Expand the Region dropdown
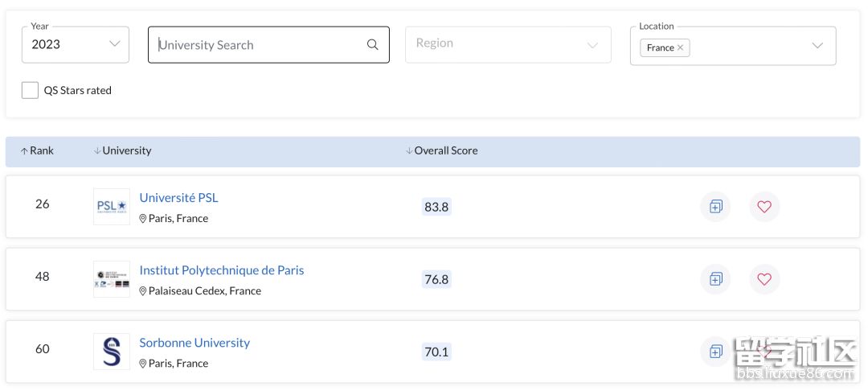This screenshot has height=391, width=868. click(x=507, y=44)
